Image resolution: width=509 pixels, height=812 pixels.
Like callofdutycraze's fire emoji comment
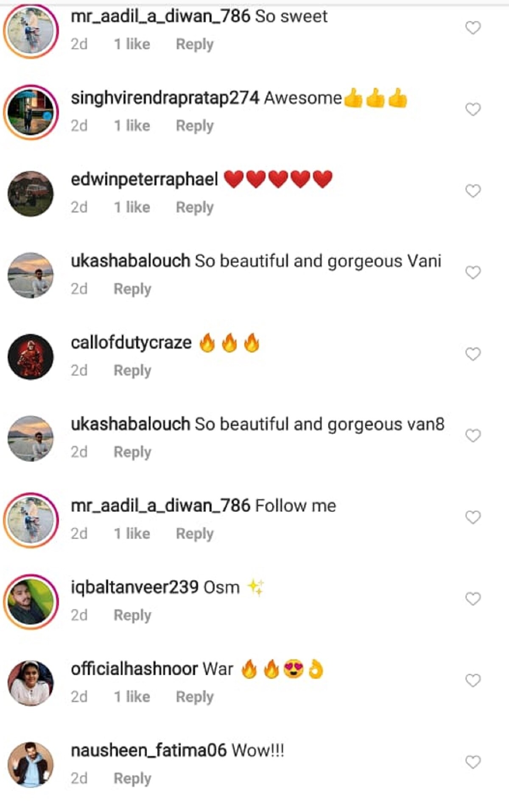pyautogui.click(x=473, y=354)
